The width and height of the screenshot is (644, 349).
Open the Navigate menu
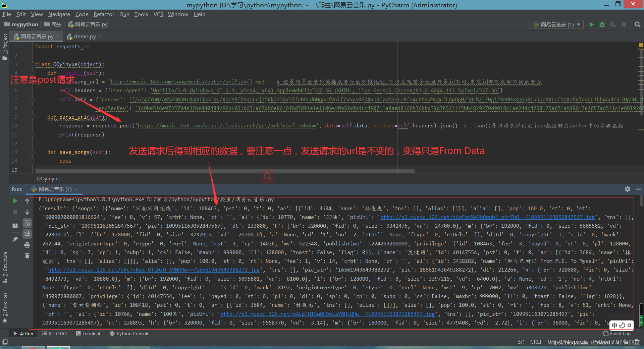click(x=59, y=14)
